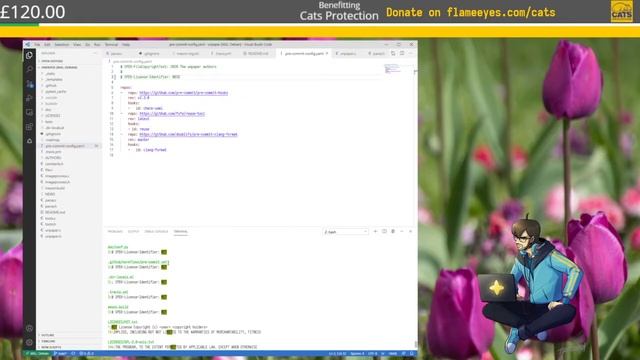640x360 pixels.
Task: Click the cursor position indicator in status bar
Action: point(338,353)
